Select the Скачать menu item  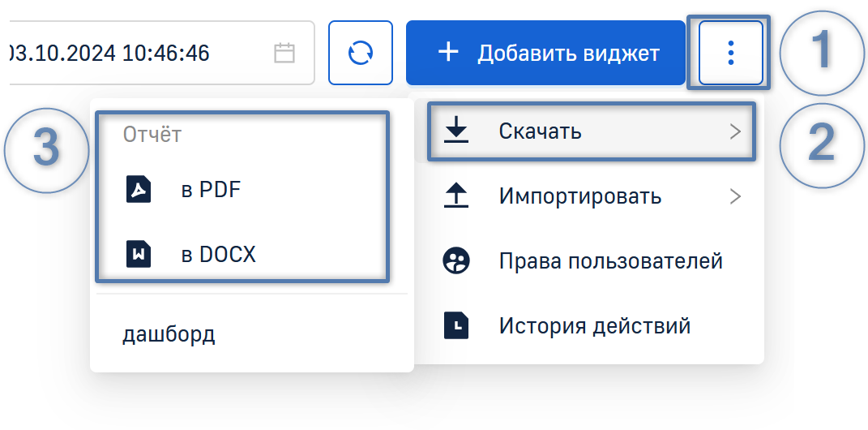pos(541,131)
